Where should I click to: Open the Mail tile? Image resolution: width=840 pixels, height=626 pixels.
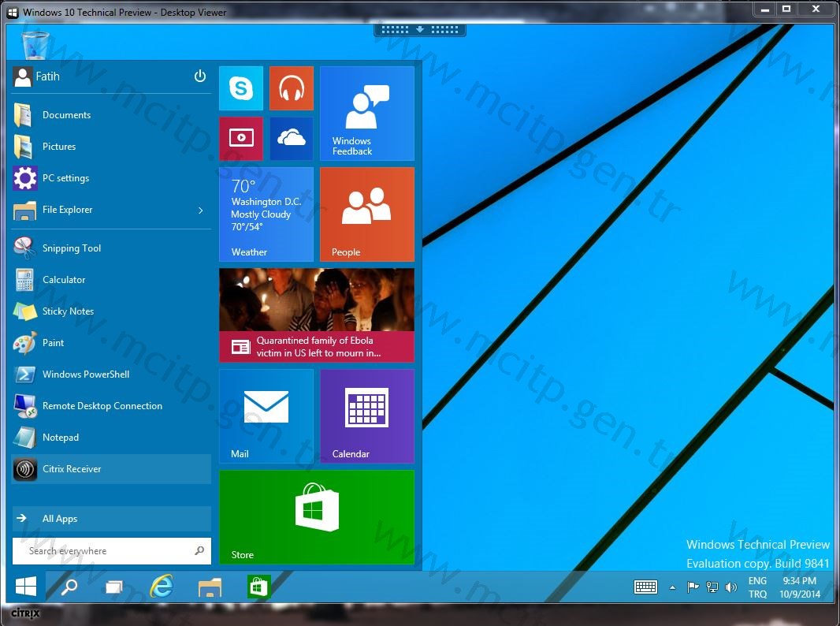[x=266, y=416]
